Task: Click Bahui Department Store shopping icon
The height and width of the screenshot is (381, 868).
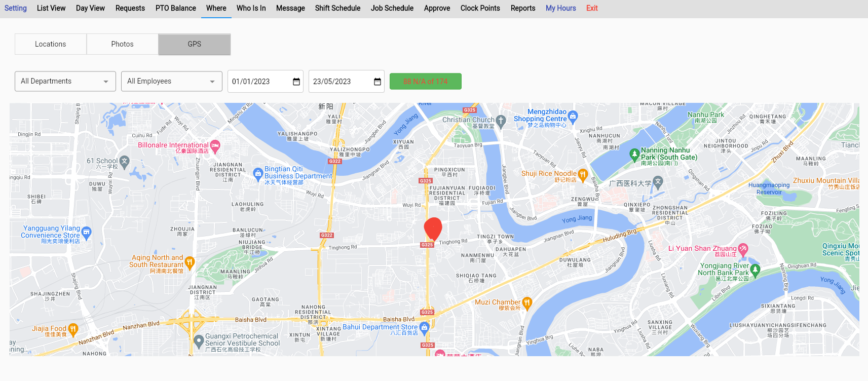Action: [x=425, y=327]
